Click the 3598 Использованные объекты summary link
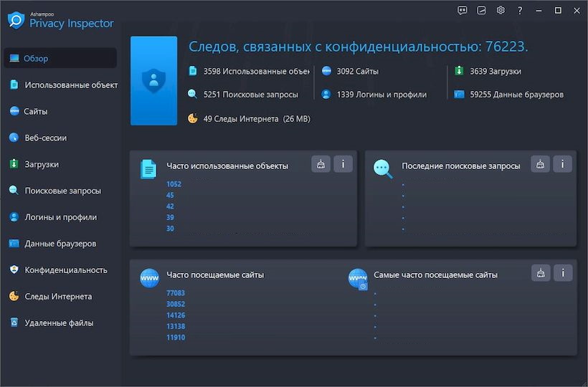588x387 pixels. click(x=256, y=71)
